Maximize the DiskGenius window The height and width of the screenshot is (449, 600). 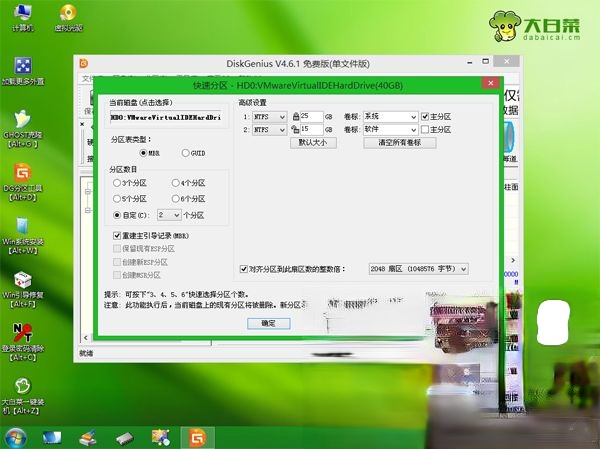point(486,62)
